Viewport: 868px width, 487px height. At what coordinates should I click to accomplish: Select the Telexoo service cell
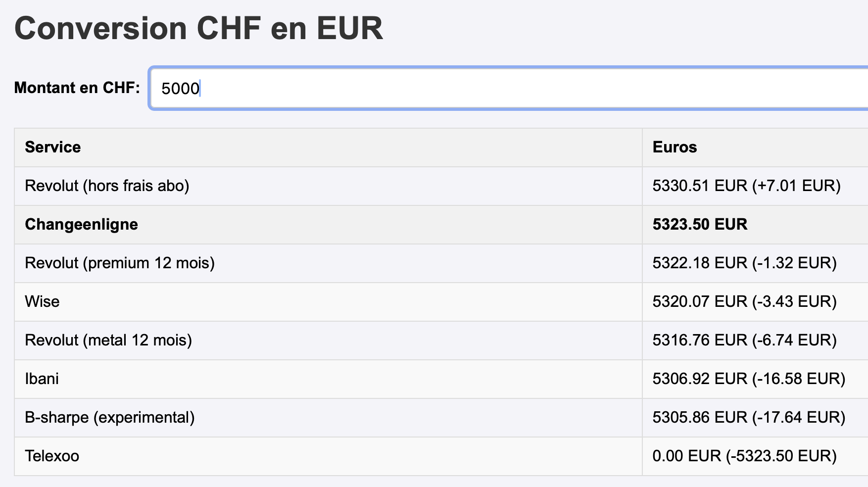(52, 456)
